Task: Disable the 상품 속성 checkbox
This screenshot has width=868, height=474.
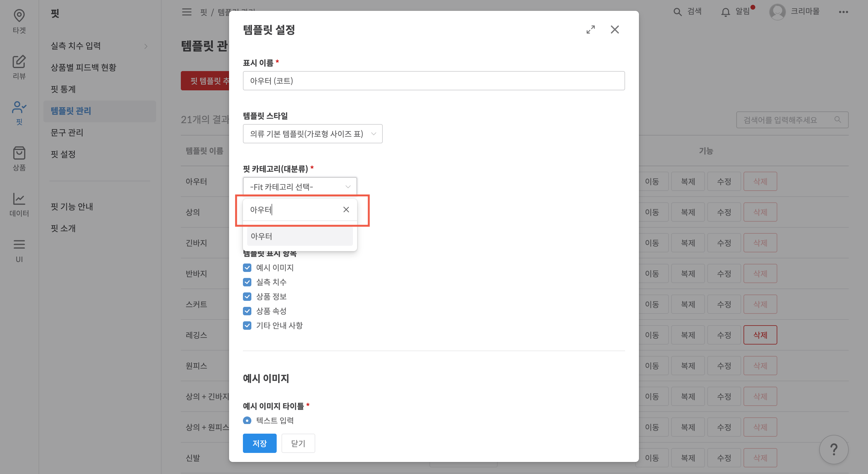Action: 247,311
